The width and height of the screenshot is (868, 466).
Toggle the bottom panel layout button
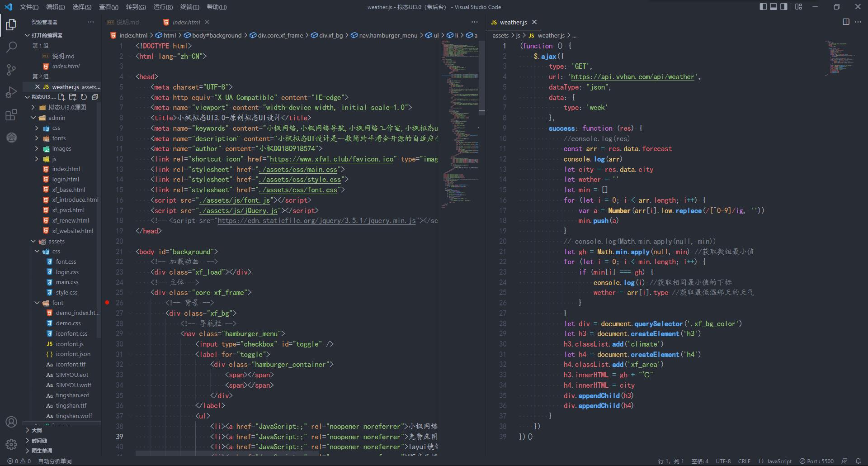(x=774, y=7)
